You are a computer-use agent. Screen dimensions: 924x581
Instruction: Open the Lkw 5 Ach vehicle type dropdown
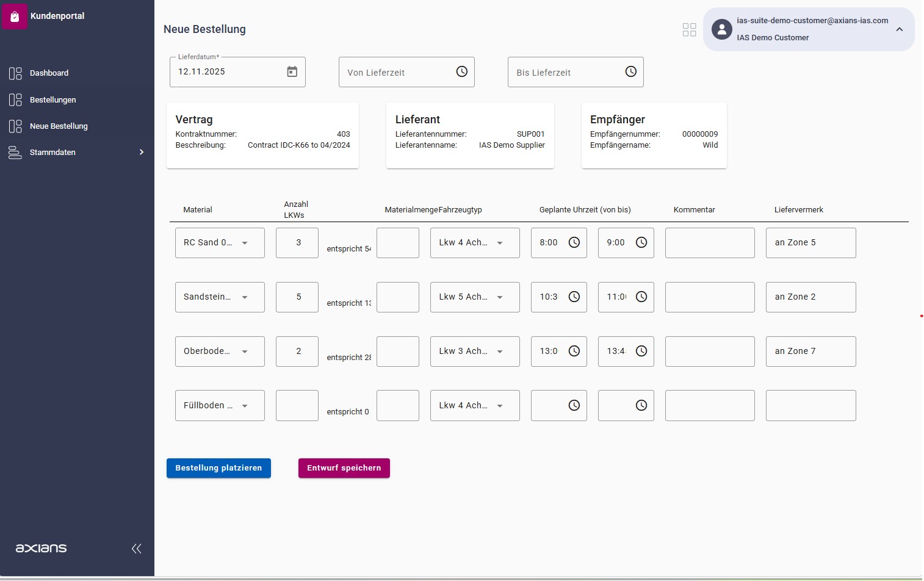coord(500,297)
